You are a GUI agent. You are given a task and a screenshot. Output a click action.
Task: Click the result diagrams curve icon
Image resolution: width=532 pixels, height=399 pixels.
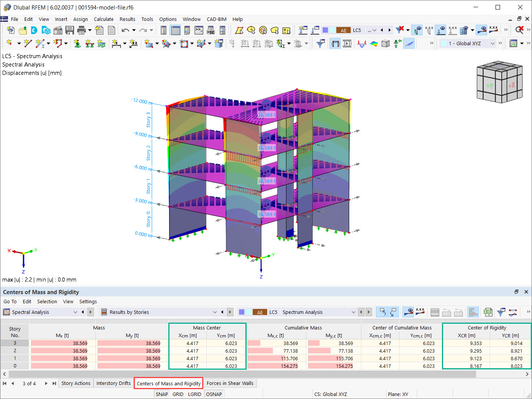point(362,43)
